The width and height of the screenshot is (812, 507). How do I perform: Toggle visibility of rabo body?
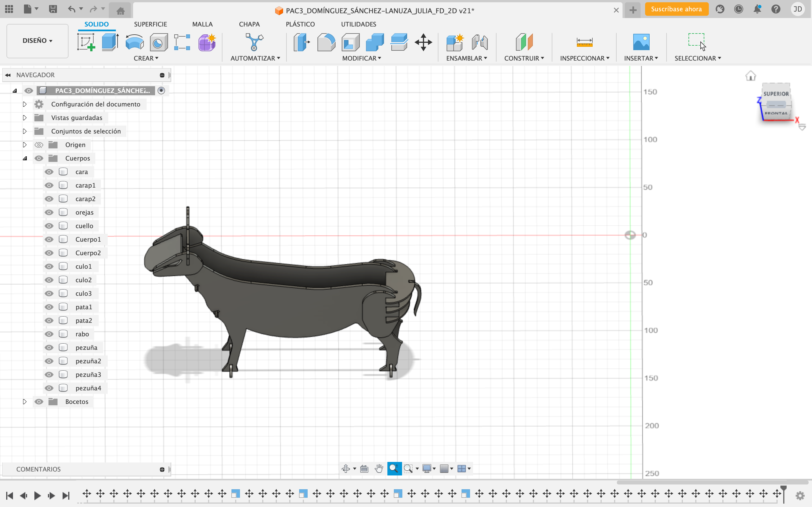pyautogui.click(x=49, y=334)
